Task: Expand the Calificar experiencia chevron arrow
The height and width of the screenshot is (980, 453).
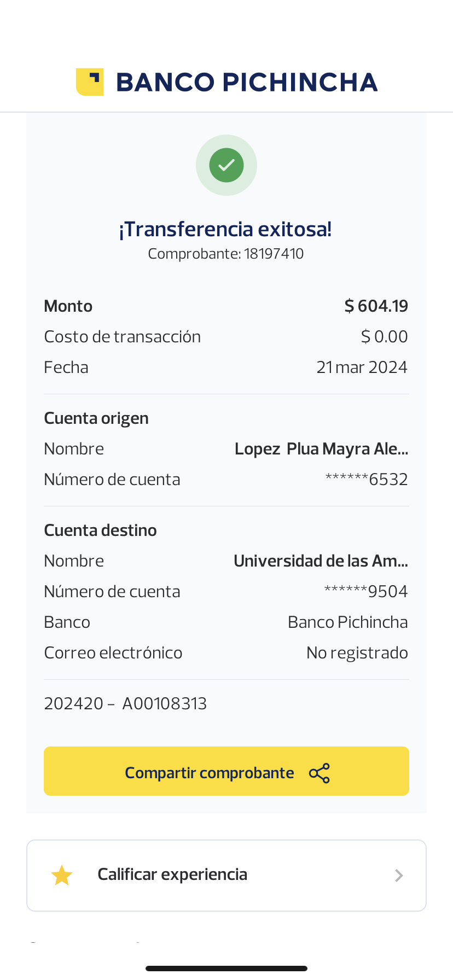Action: tap(399, 876)
